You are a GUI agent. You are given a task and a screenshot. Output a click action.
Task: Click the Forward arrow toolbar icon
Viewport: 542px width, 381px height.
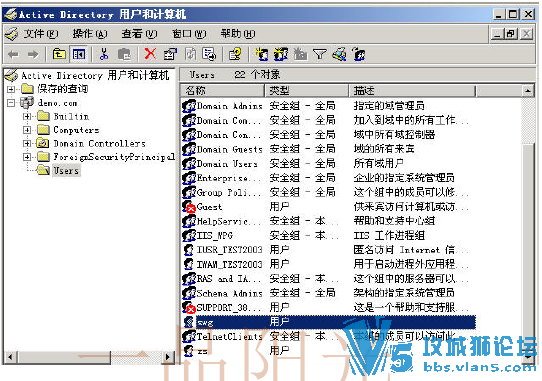pyautogui.click(x=33, y=54)
